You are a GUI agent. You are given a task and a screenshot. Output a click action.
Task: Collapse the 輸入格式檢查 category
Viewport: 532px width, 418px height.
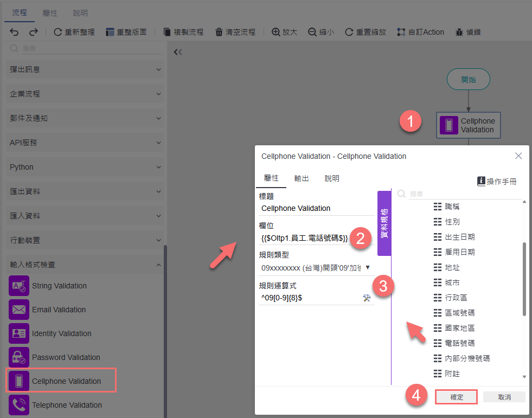click(85, 265)
